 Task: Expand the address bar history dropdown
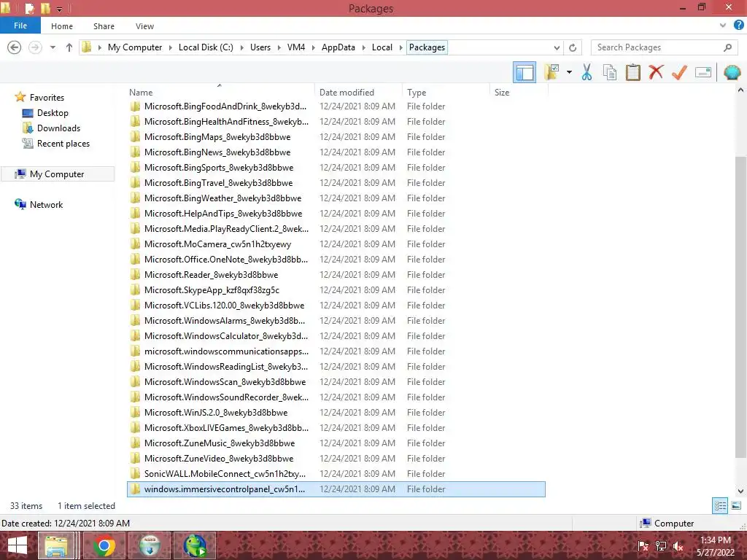(x=557, y=47)
